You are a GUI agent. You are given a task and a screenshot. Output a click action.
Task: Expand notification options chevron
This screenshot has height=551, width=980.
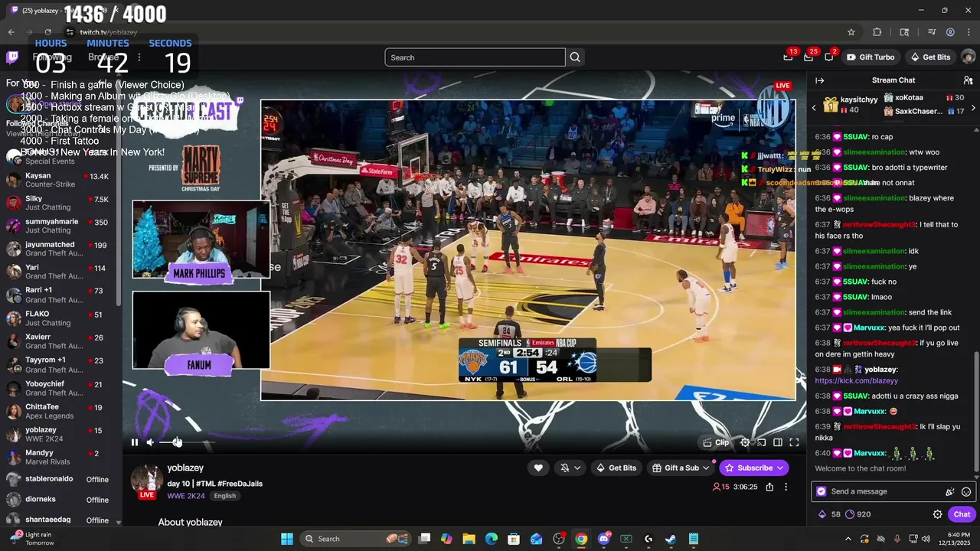[x=577, y=468]
